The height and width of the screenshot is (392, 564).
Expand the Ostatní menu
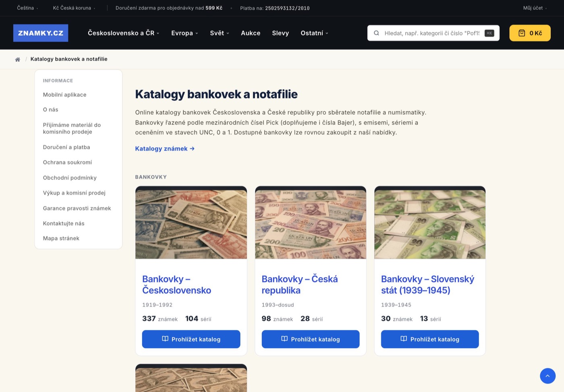point(314,33)
